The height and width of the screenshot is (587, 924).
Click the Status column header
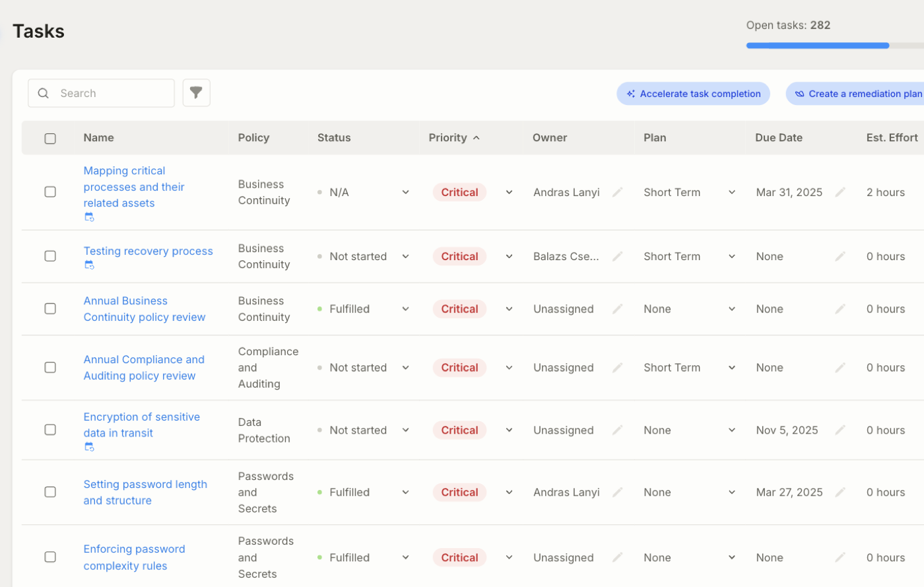click(x=334, y=137)
